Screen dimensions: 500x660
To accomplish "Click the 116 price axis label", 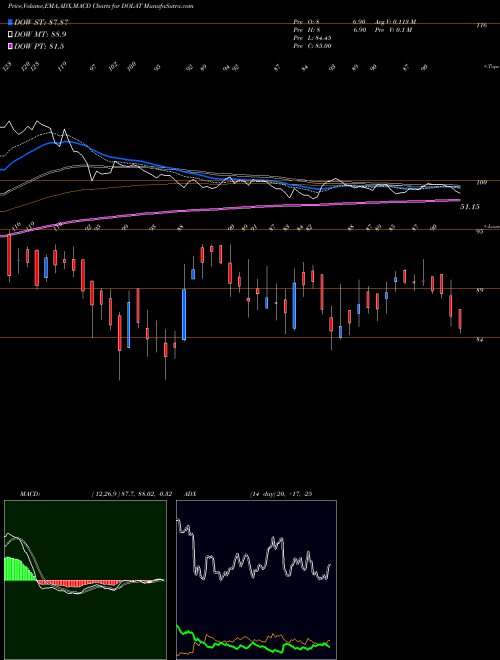I will (481, 25).
